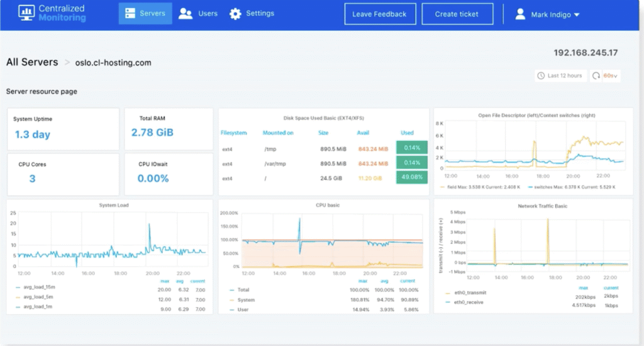Click the 49.08% disk usage bar
This screenshot has width=644, height=346.
click(x=411, y=178)
